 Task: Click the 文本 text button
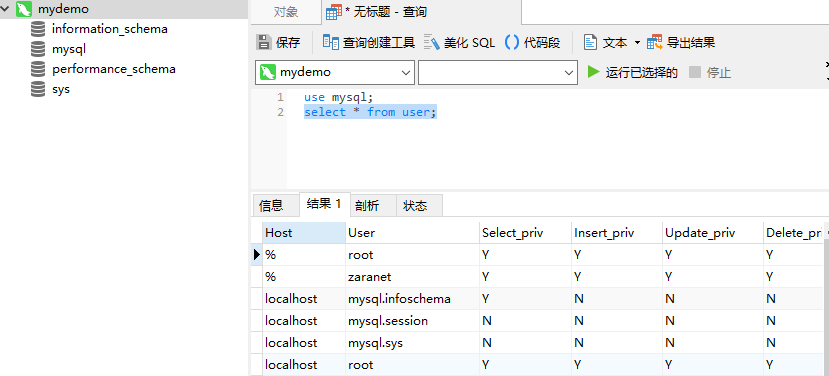(605, 42)
